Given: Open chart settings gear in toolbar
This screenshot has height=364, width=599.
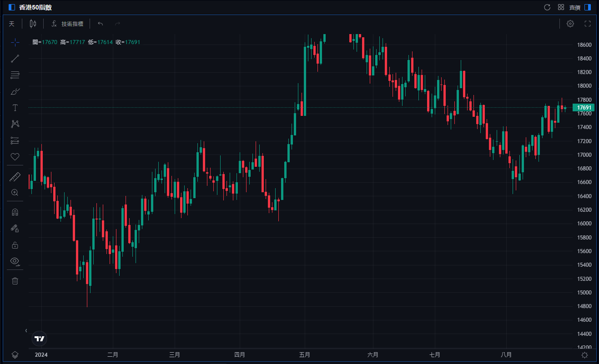Looking at the screenshot, I should 570,24.
